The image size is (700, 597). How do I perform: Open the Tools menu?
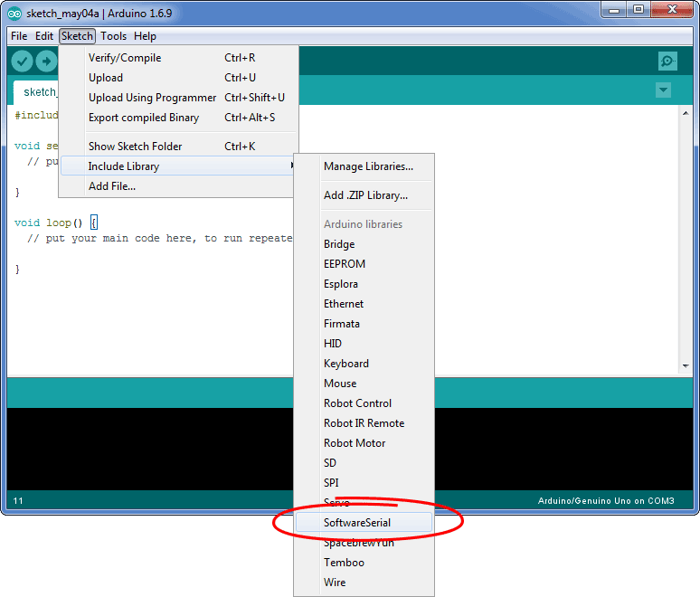click(113, 36)
